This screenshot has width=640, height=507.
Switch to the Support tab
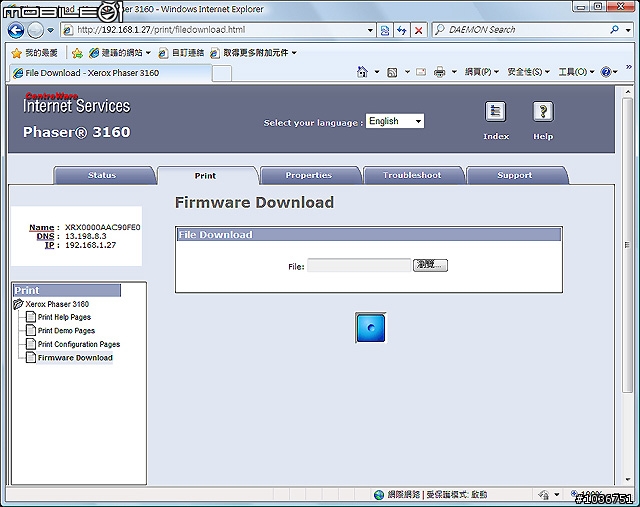(x=516, y=176)
